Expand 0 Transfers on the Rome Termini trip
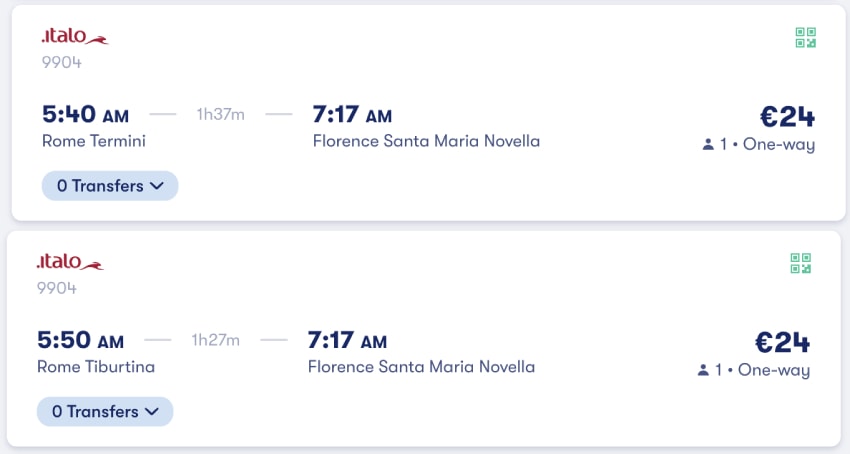 110,186
